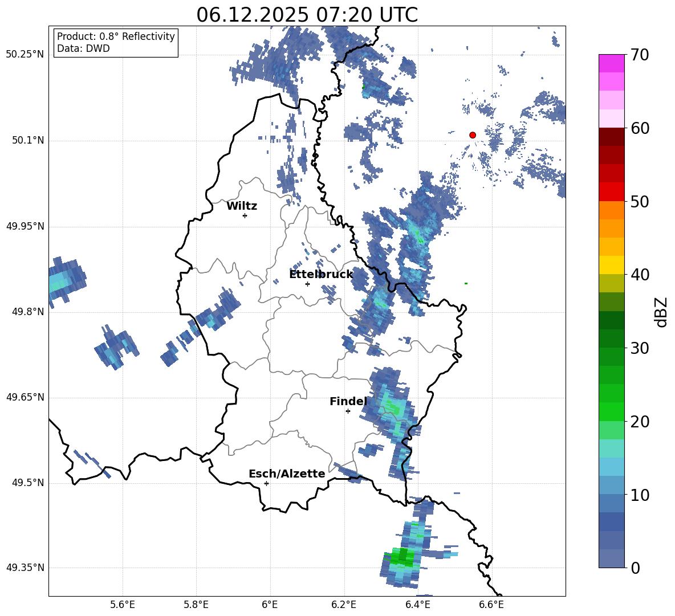The image size is (675, 616).
Task: Click the 'Esch/Alzette' city label
Action: click(287, 474)
